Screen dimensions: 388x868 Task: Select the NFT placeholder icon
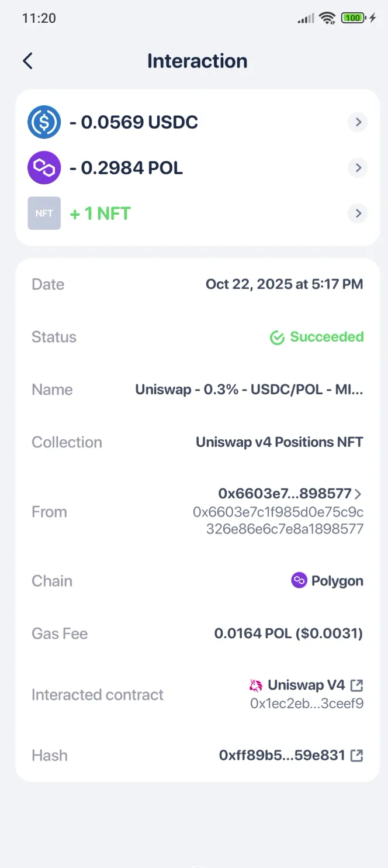click(44, 213)
